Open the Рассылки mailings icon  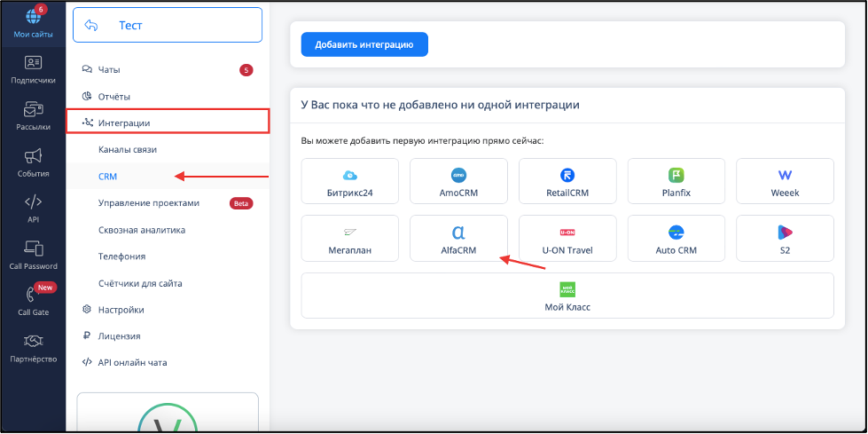click(34, 109)
